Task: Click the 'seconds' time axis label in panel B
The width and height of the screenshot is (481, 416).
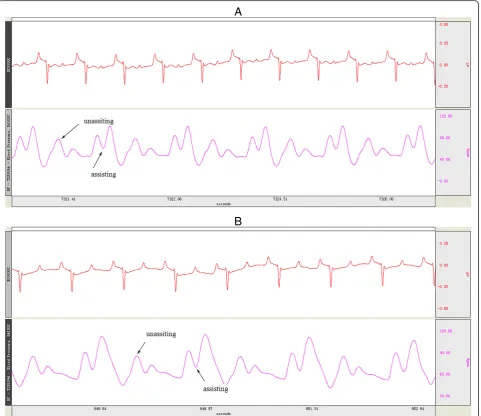Action: point(223,414)
